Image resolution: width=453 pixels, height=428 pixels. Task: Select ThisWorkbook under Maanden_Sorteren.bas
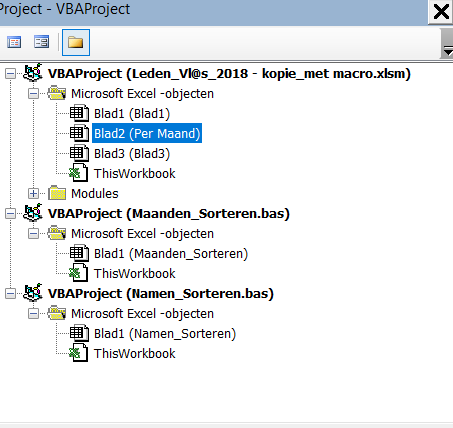(134, 274)
